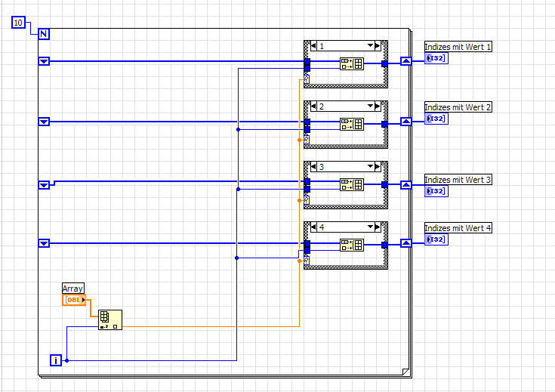
Task: Click selector terminal of case structure 1
Action: coord(307,79)
